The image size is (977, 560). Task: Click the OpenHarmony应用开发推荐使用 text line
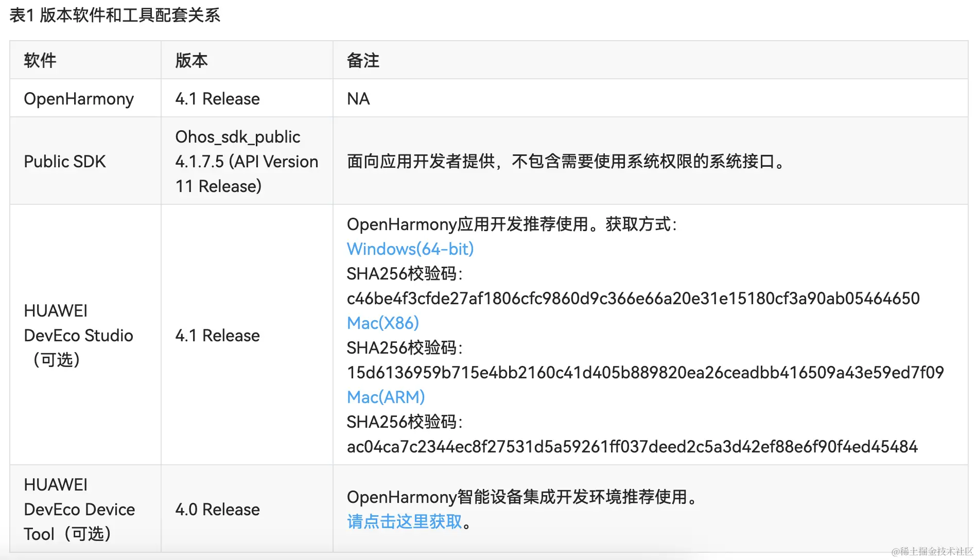pyautogui.click(x=512, y=224)
